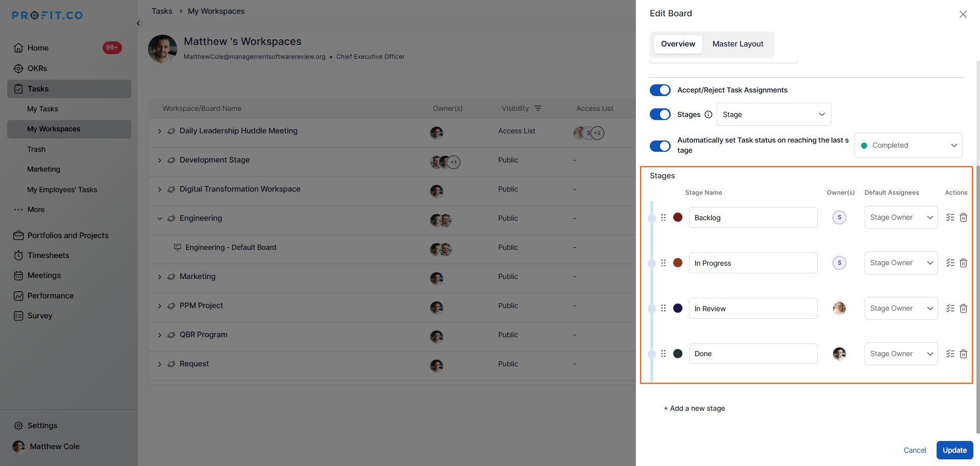
Task: Open checklist icon for In Progress stage
Action: [950, 263]
